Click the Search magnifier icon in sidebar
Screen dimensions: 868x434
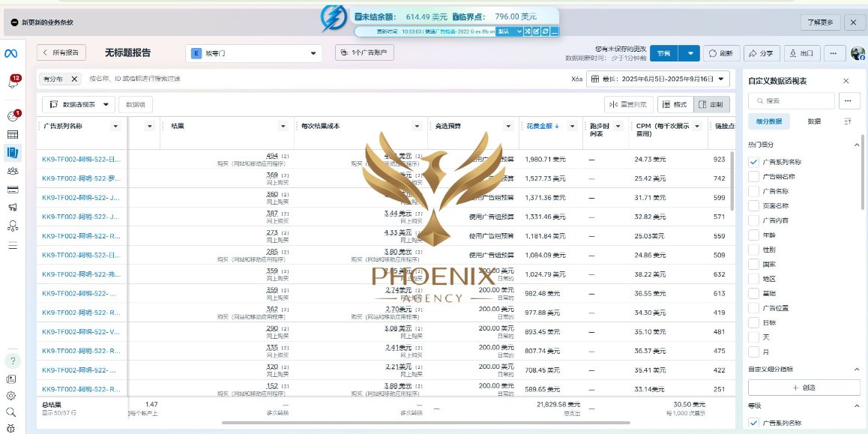(x=11, y=412)
